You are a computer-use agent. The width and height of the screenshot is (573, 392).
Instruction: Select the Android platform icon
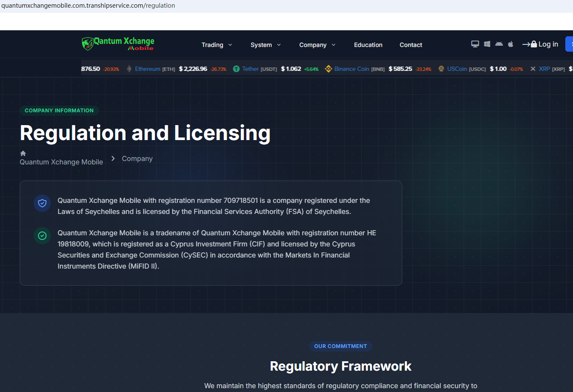(499, 44)
